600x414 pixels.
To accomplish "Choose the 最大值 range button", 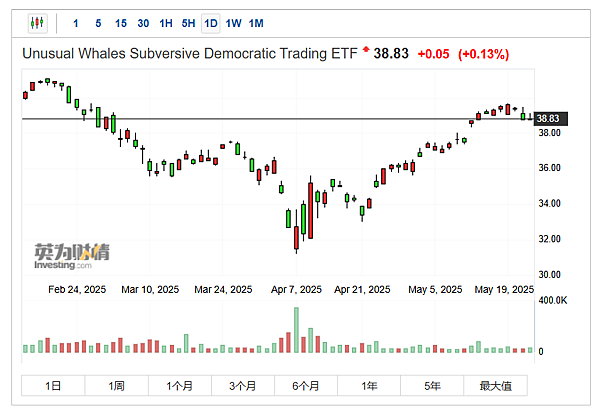I will click(496, 386).
